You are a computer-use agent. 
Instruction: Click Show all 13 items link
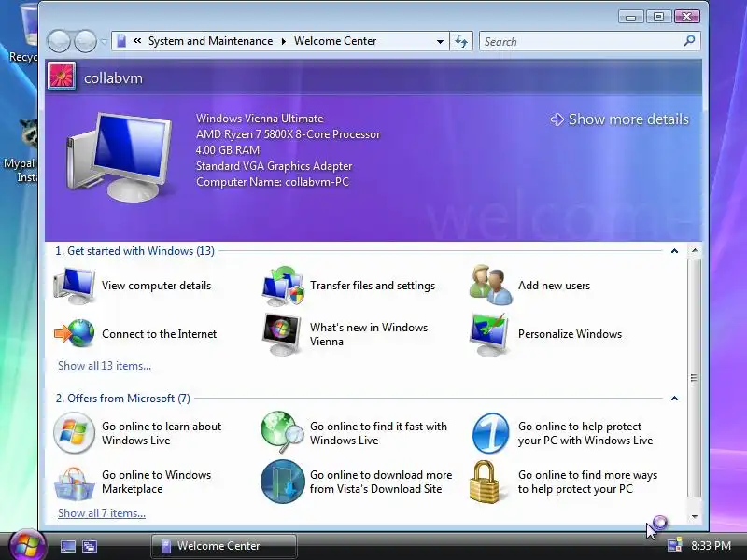tap(105, 366)
